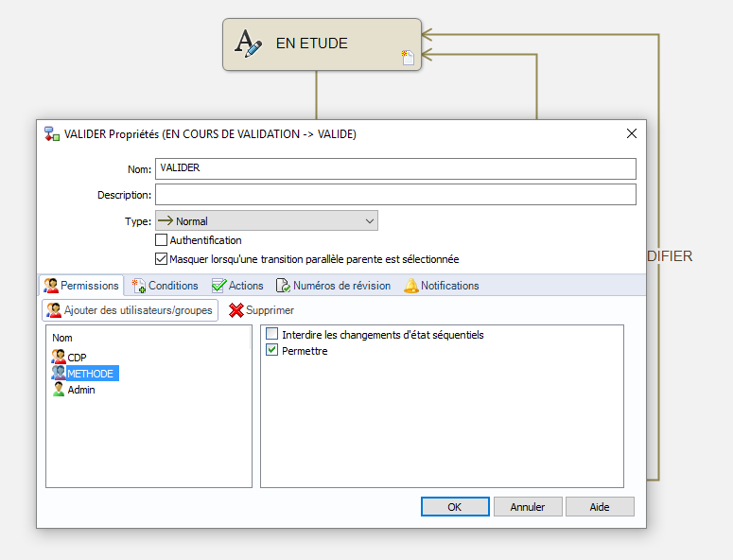
Task: Click icon on Ajouter des utilisateurs/groupes button
Action: (x=54, y=310)
